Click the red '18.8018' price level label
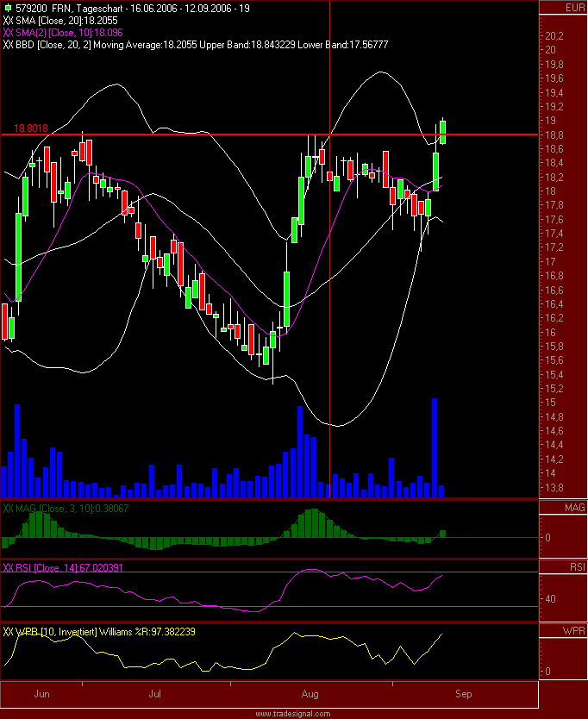 31,128
